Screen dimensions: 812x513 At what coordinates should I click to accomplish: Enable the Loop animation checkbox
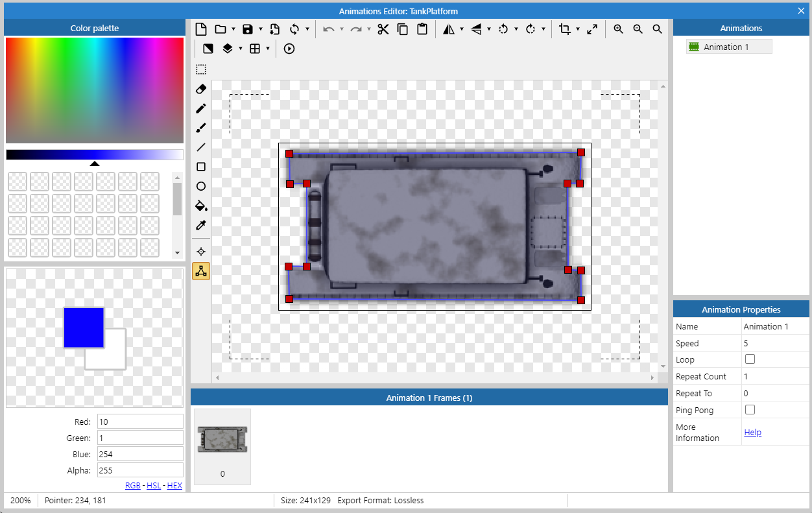(750, 359)
